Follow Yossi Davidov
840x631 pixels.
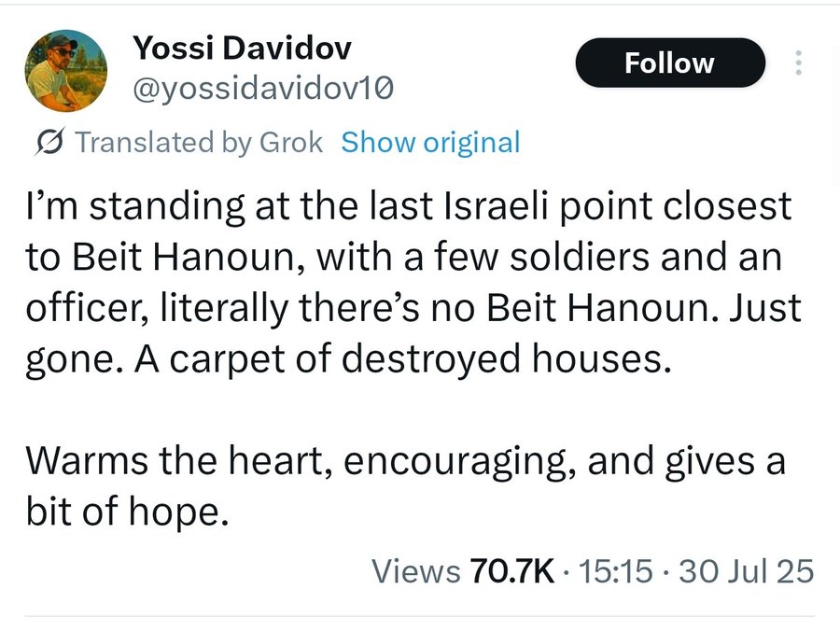click(x=668, y=63)
